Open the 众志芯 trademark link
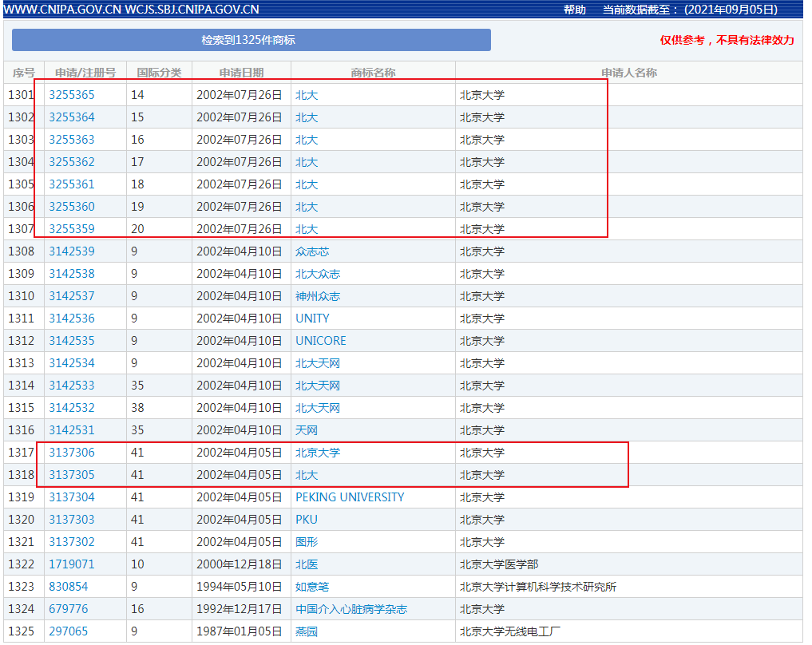 (312, 251)
